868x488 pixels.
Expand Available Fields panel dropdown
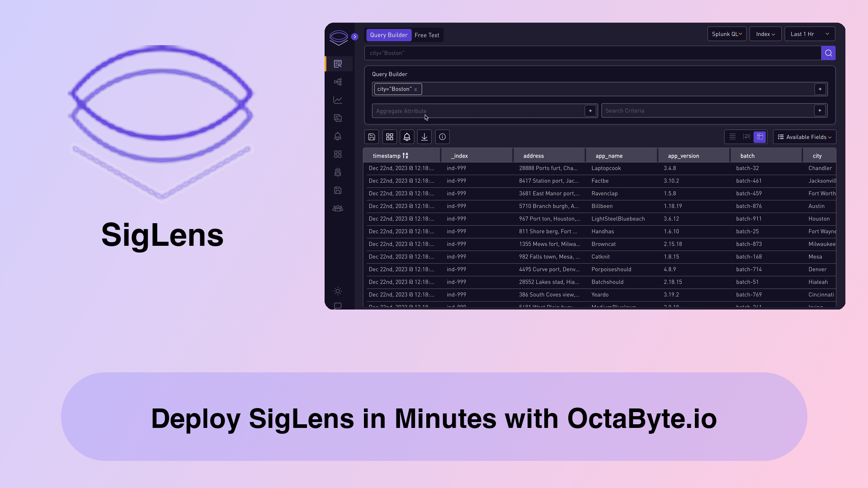point(804,136)
